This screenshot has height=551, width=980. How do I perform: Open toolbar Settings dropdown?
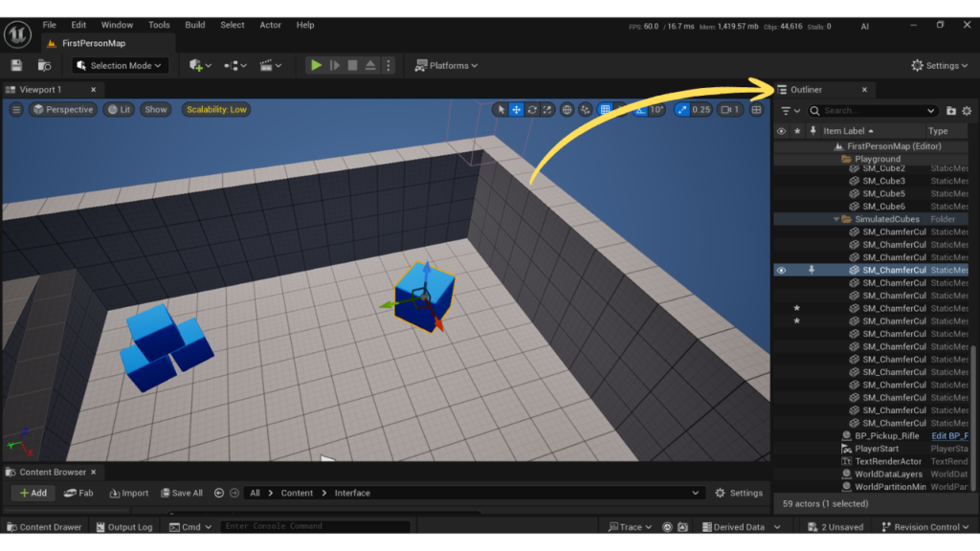tap(940, 66)
